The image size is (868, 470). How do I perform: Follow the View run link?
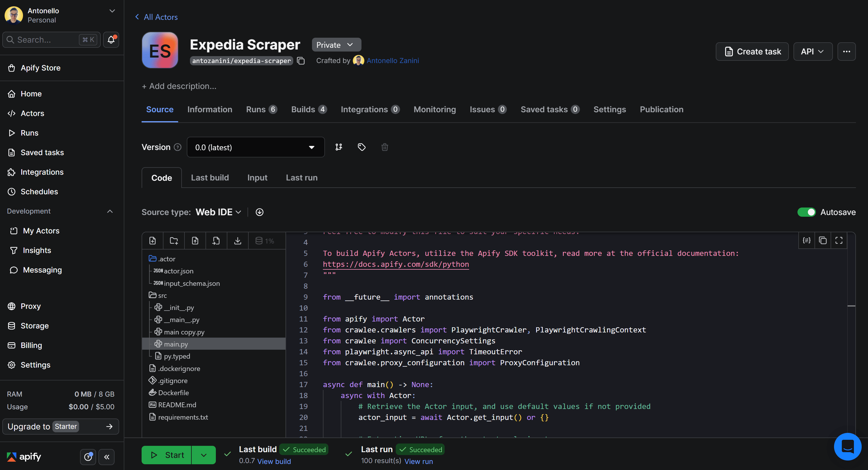(x=418, y=461)
